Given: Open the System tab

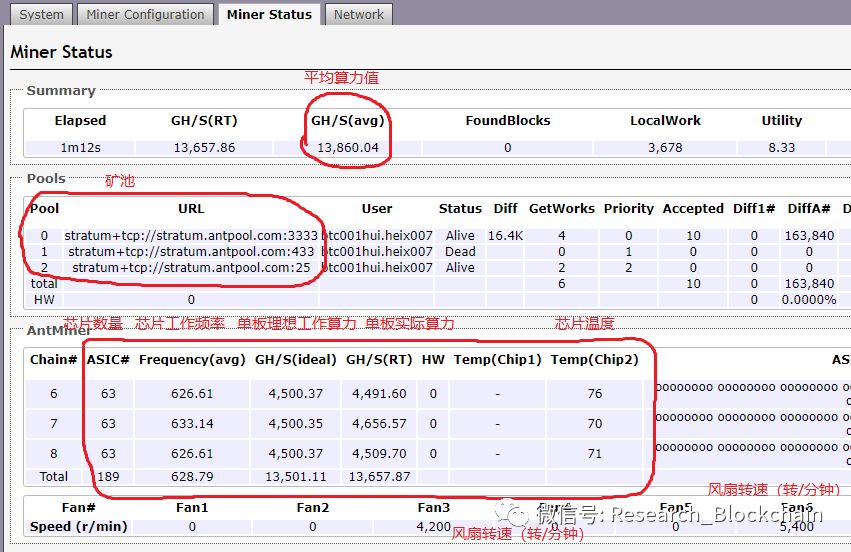Looking at the screenshot, I should tap(42, 15).
